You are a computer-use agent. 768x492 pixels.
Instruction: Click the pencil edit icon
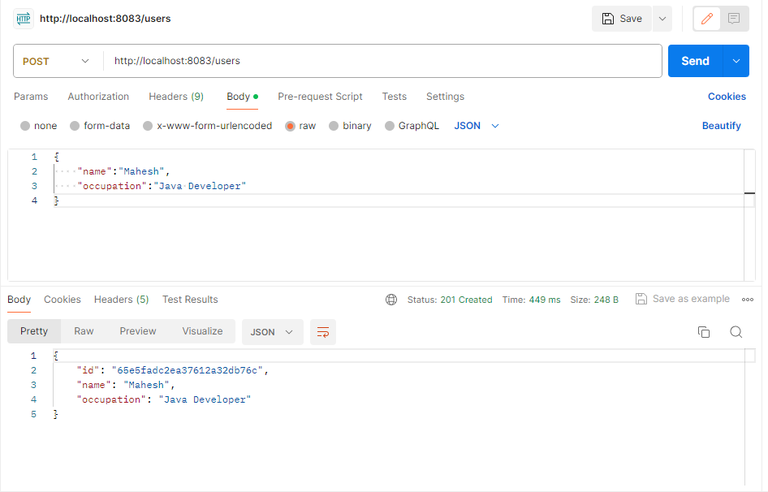[707, 18]
